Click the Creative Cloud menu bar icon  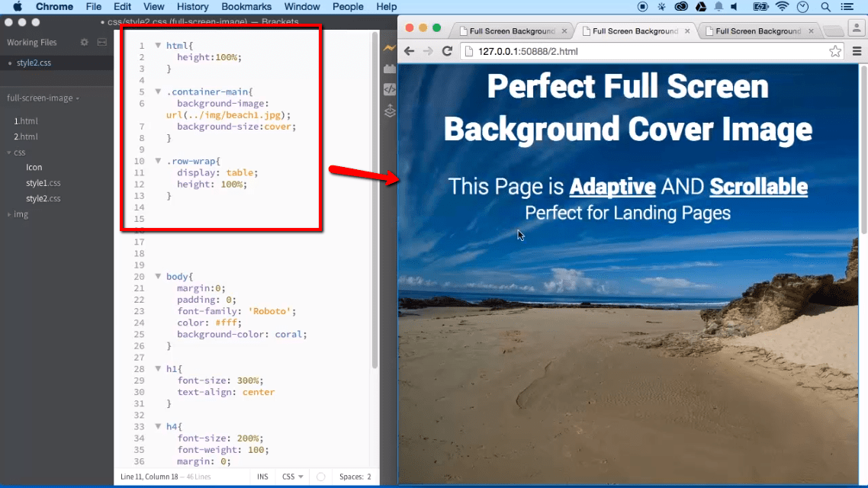[x=681, y=7]
